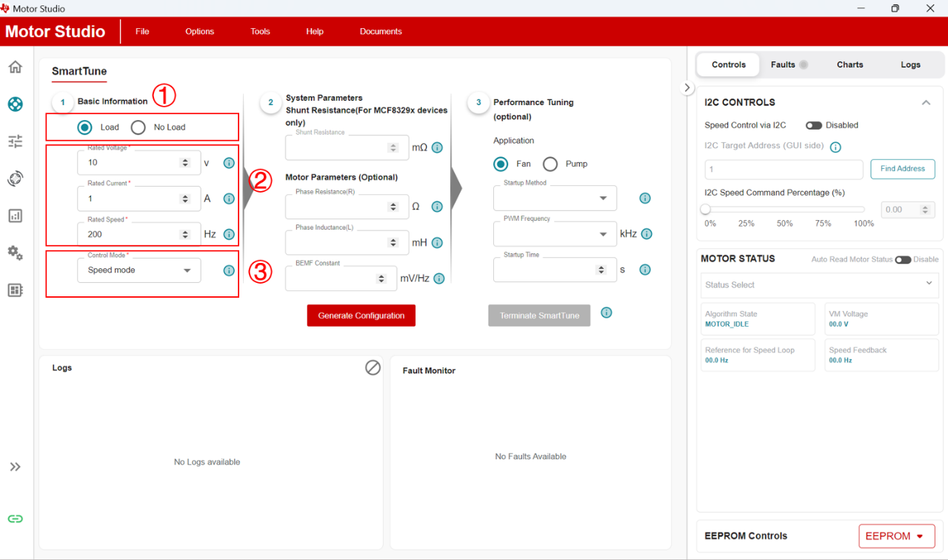The width and height of the screenshot is (948, 560).
Task: Toggle Speed Control via I2C switch
Action: click(x=814, y=125)
